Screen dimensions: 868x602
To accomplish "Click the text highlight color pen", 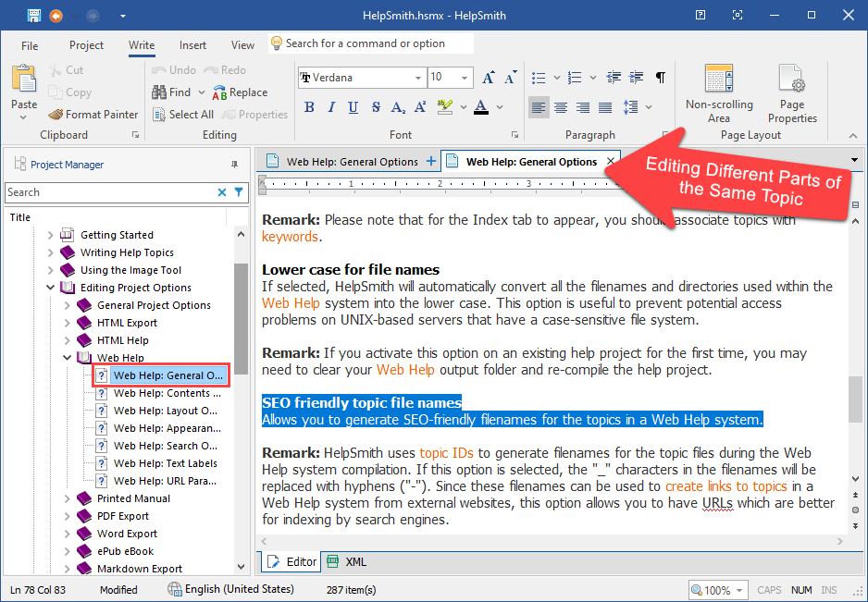I will click(x=444, y=107).
